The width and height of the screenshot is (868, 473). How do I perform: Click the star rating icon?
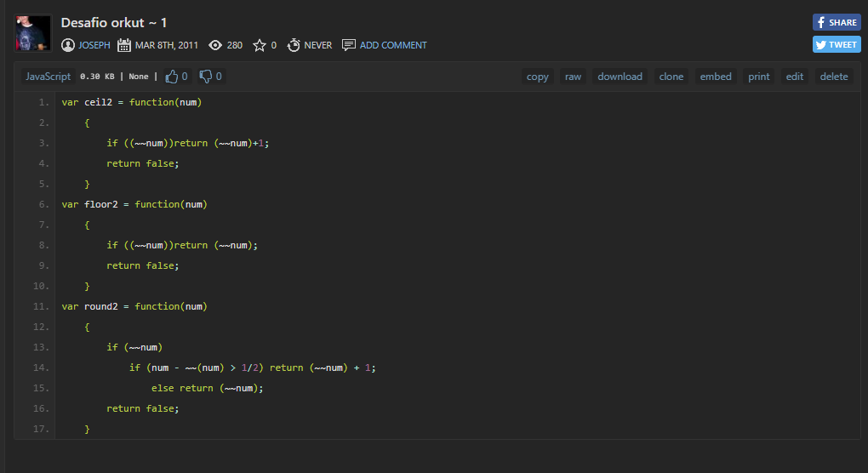(x=259, y=45)
